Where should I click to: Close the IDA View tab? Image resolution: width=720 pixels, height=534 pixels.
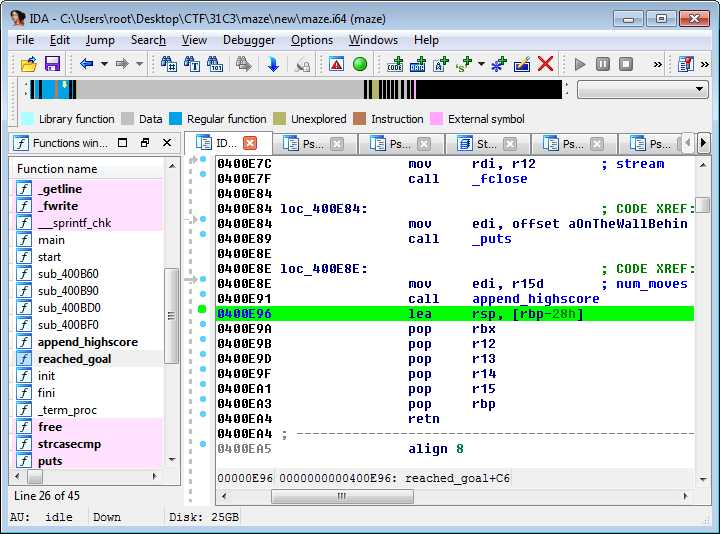[250, 143]
